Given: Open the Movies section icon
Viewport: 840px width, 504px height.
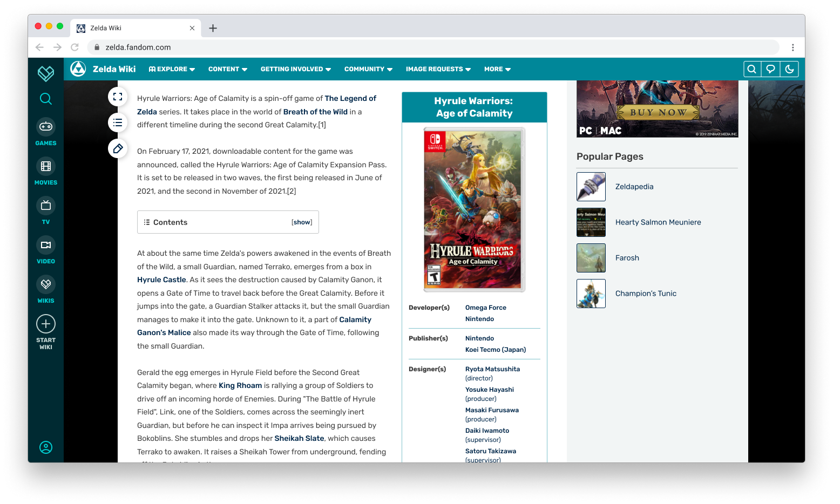Looking at the screenshot, I should point(46,166).
